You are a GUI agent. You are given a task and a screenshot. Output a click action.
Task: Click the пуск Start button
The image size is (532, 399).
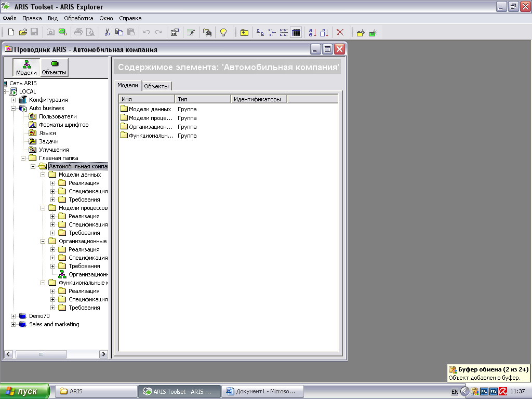pos(25,391)
